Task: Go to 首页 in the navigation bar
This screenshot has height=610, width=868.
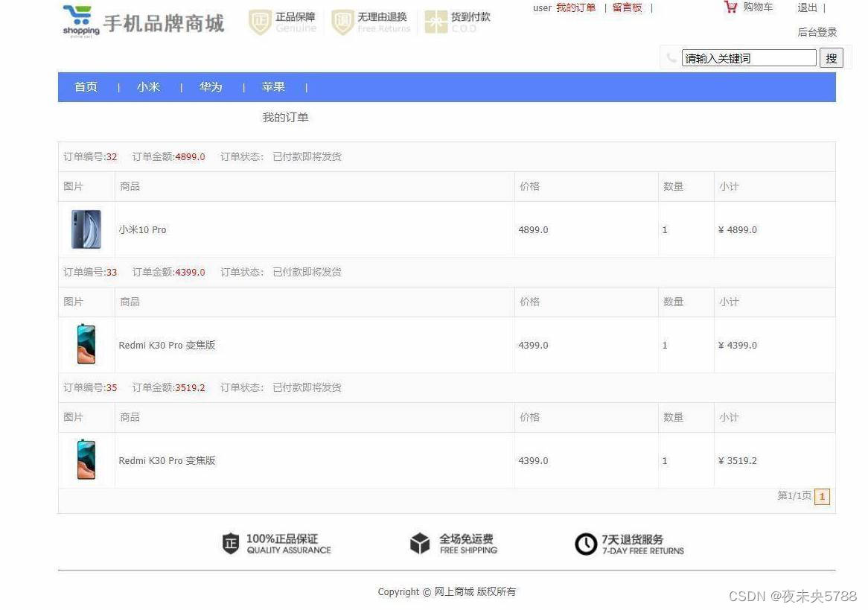Action: click(x=86, y=87)
